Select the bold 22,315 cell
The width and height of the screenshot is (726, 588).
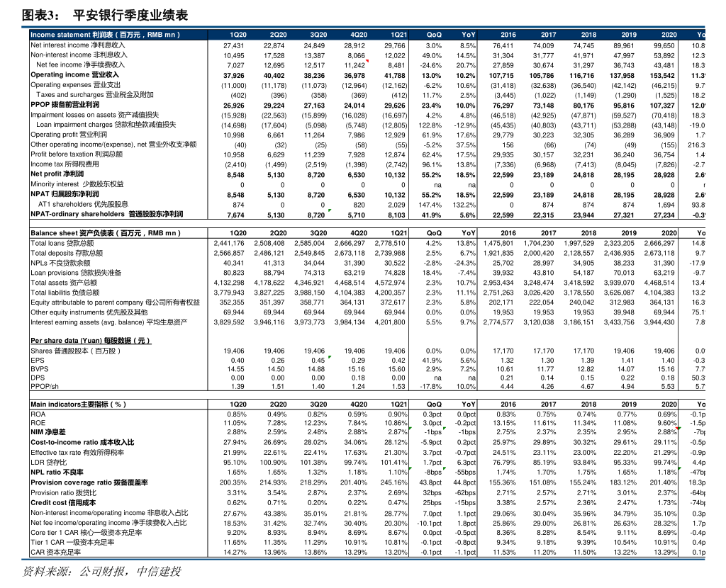543,215
